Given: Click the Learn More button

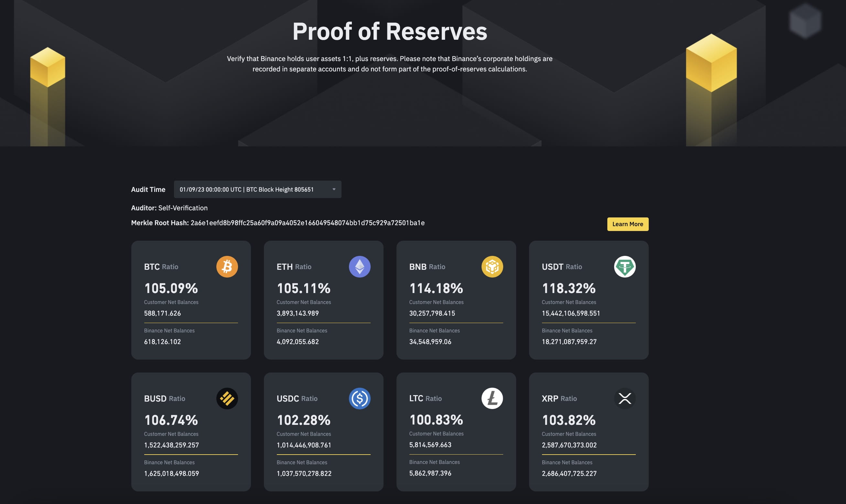Looking at the screenshot, I should (x=627, y=224).
